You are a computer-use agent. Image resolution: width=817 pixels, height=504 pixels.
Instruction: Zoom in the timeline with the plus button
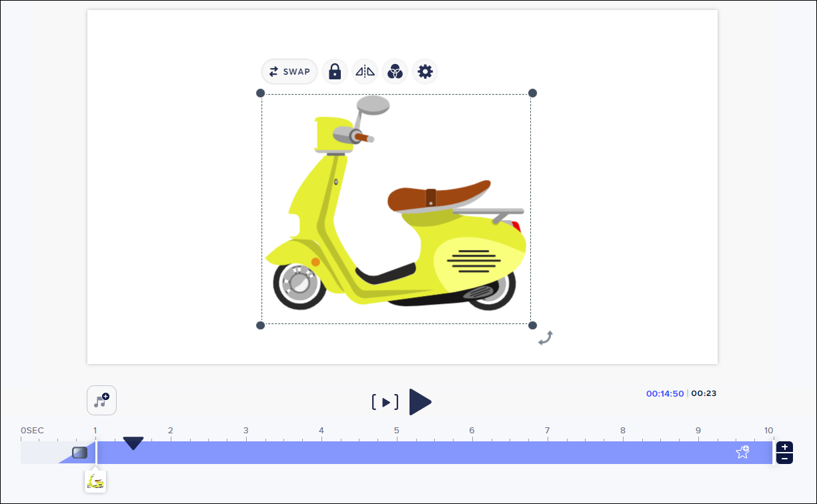click(x=785, y=447)
